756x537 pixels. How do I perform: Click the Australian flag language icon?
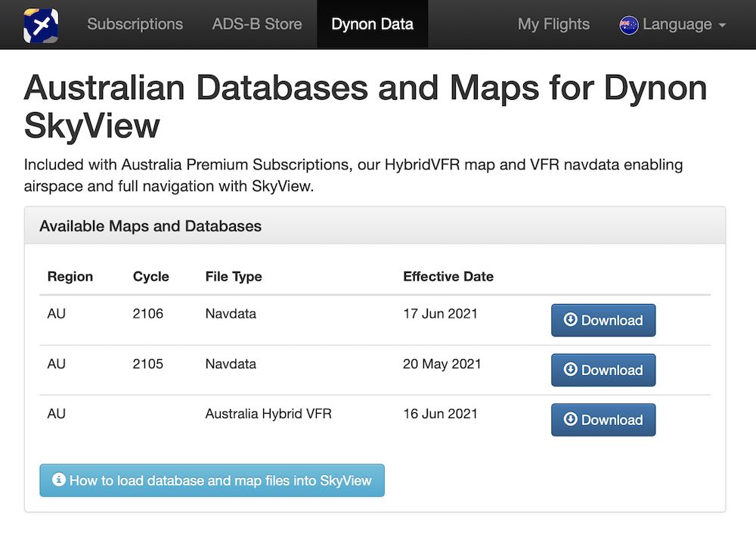pos(629,25)
